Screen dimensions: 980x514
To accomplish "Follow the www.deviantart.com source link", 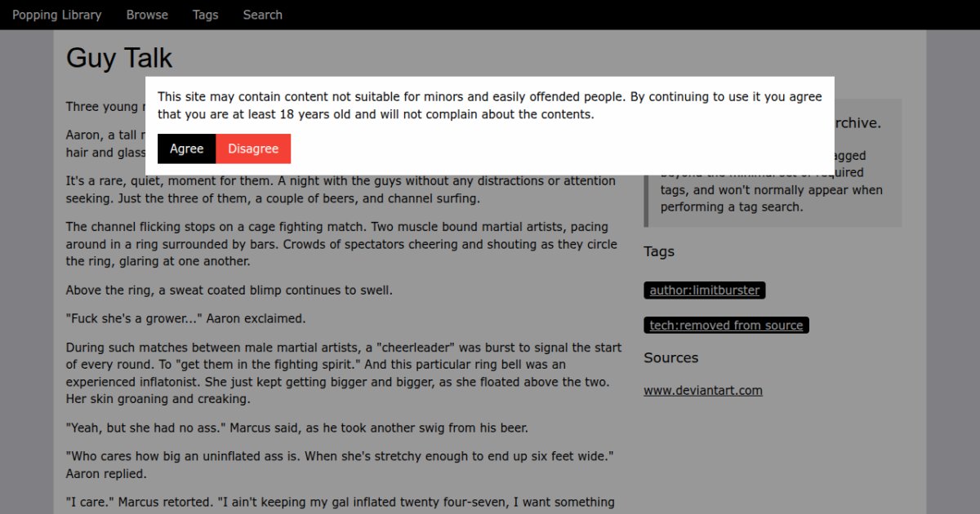I will point(702,391).
